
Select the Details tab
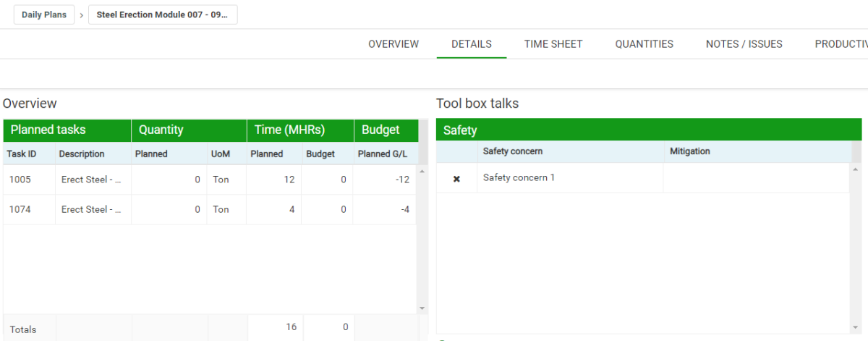click(x=472, y=44)
